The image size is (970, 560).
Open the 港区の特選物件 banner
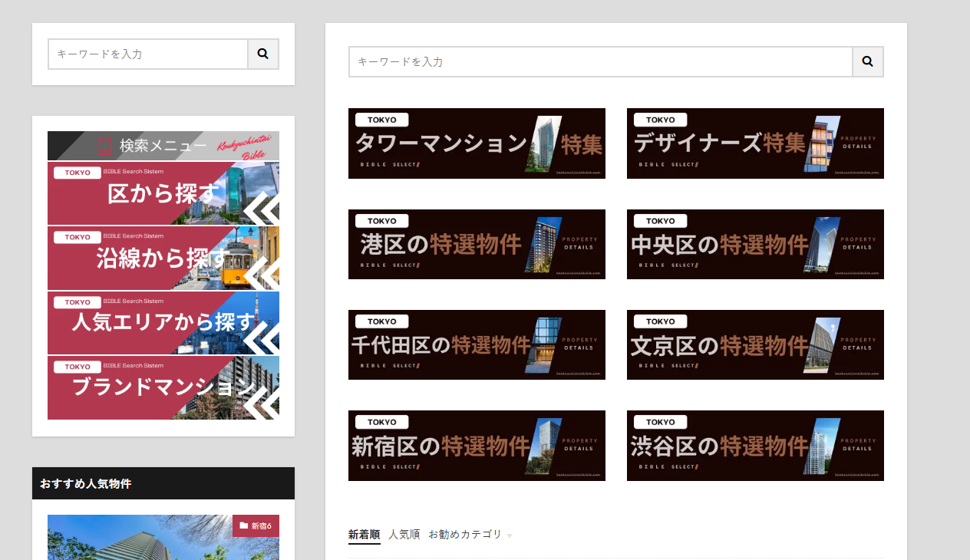pyautogui.click(x=477, y=244)
